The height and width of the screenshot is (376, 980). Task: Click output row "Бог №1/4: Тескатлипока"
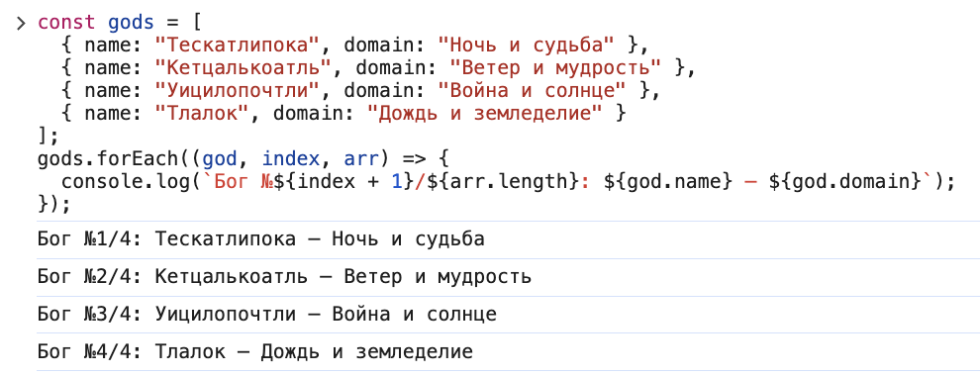[x=508, y=239]
